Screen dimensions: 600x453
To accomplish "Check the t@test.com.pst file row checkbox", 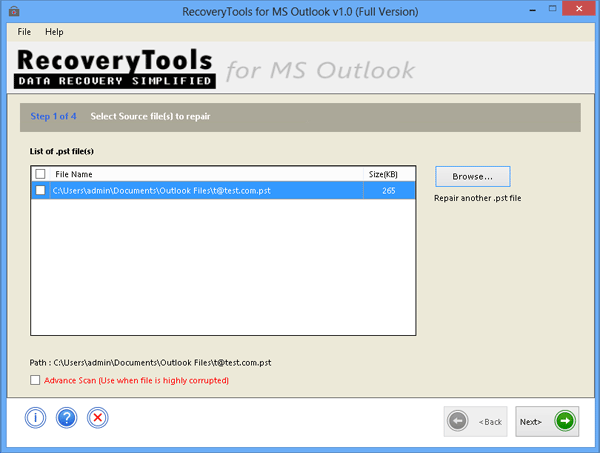I will [40, 190].
